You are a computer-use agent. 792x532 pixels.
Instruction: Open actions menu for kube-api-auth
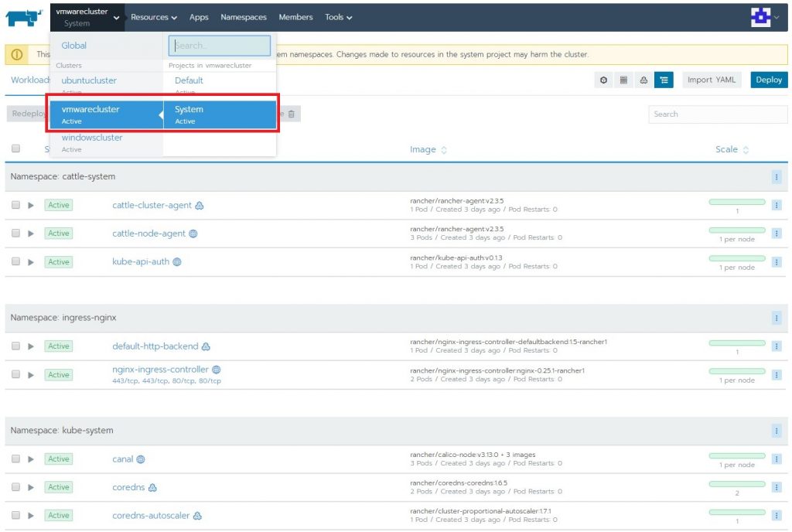(777, 261)
